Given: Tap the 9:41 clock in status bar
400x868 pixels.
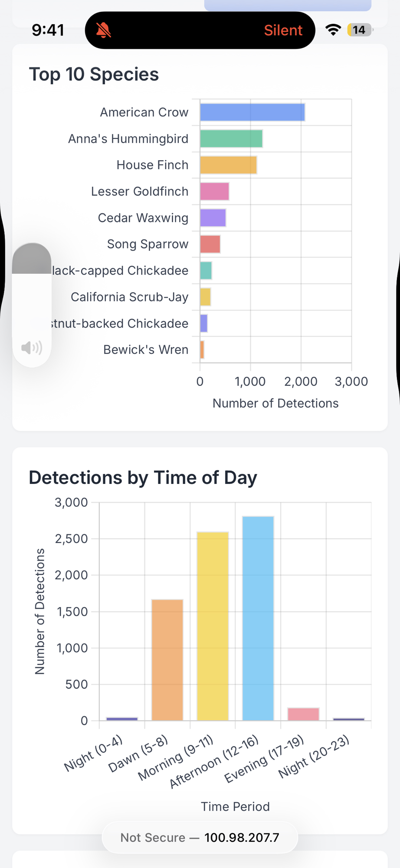Looking at the screenshot, I should tap(48, 30).
